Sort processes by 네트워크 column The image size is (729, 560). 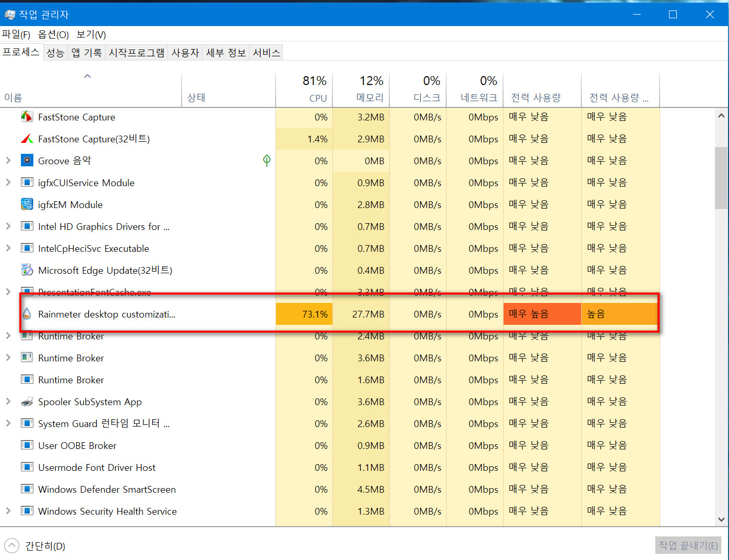tap(475, 90)
